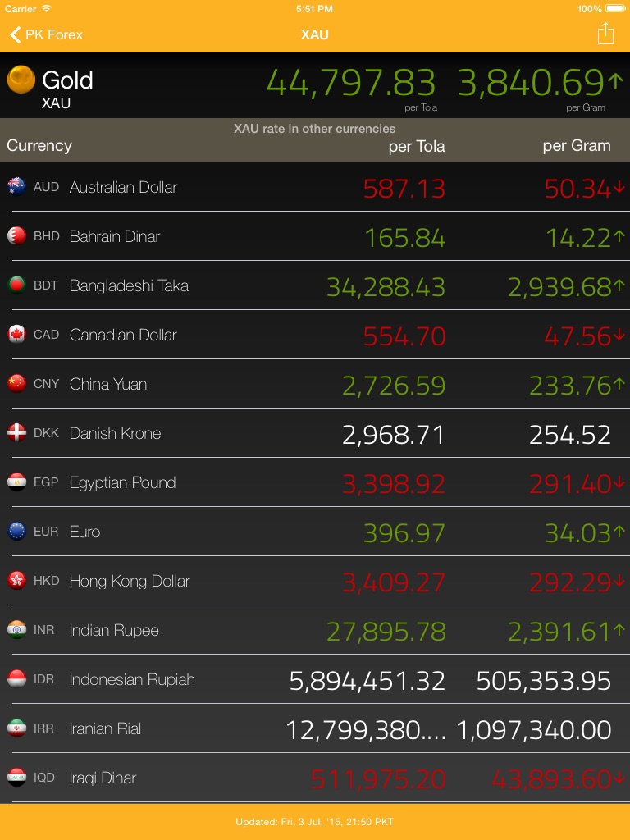Select the Euro currency row
Viewport: 630px width, 840px height.
point(315,532)
